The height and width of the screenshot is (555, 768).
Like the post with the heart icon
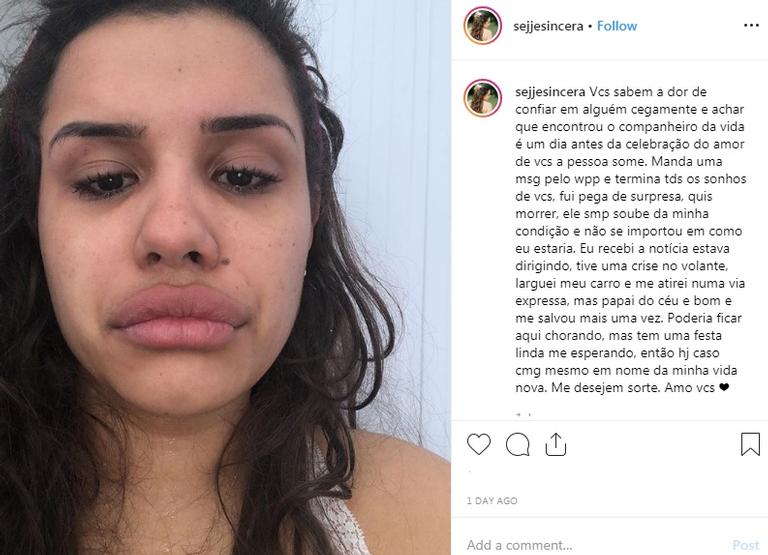pos(479,444)
